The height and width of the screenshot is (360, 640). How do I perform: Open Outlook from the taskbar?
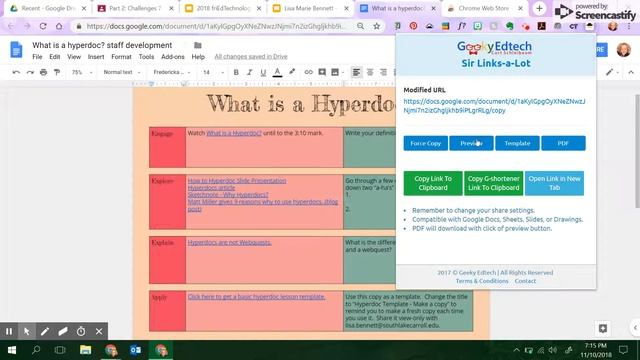[x=136, y=350]
